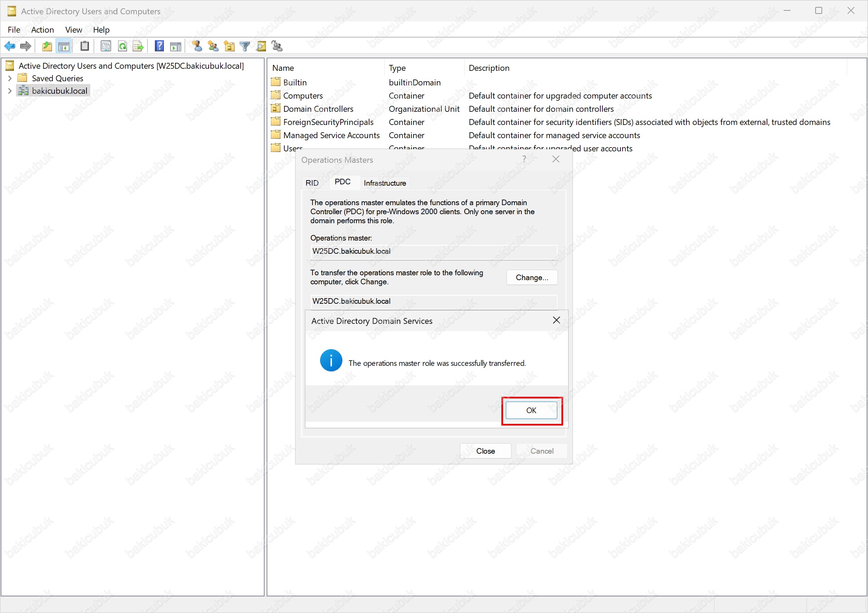Click the blue information icon in message
This screenshot has height=613, width=868.
tap(331, 360)
